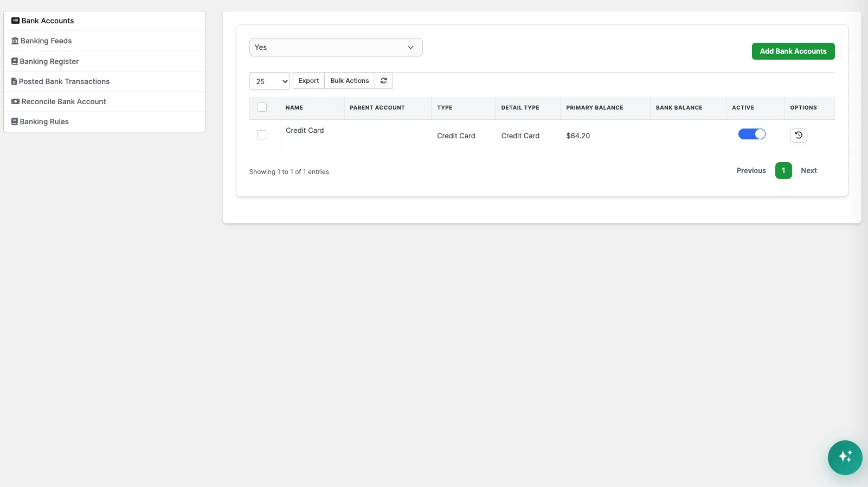Screen dimensions: 868x487
Task: Click the refresh table icon
Action: click(x=384, y=81)
